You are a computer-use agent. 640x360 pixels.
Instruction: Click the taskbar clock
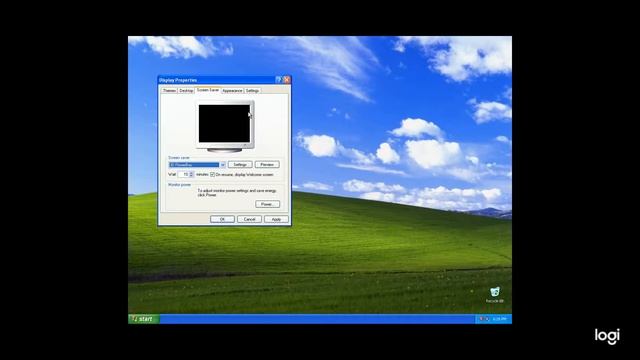coord(500,319)
